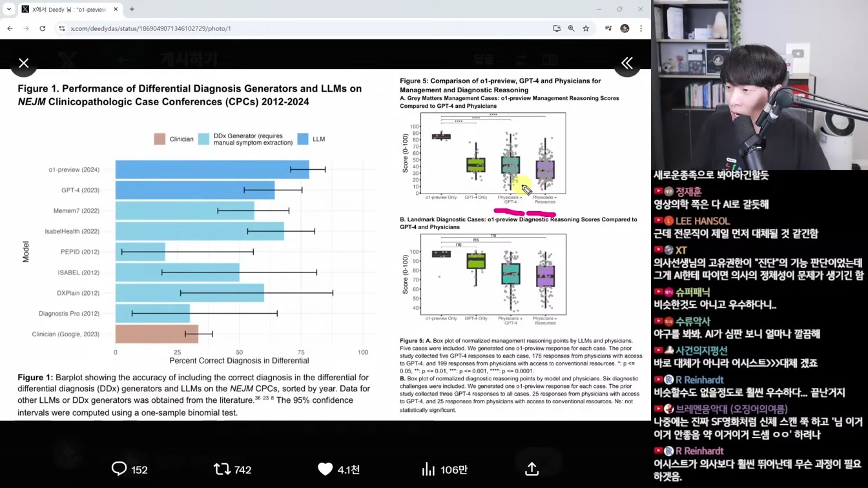
Task: Share the post with the upload icon
Action: point(532,469)
